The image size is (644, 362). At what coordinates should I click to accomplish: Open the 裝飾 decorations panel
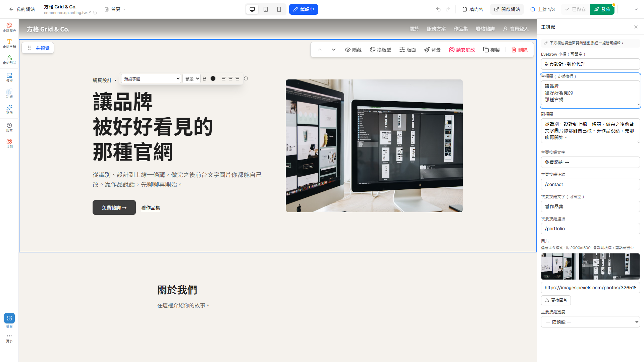coord(9,110)
